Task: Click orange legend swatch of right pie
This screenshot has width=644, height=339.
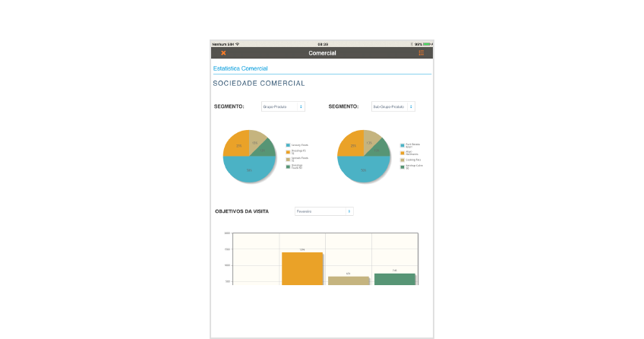Action: [x=402, y=153]
